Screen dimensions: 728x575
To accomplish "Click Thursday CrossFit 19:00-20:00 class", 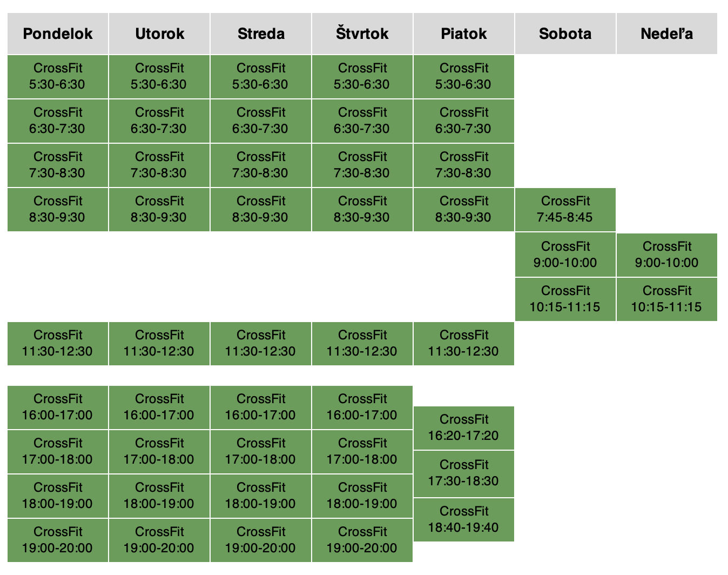I will tap(362, 540).
